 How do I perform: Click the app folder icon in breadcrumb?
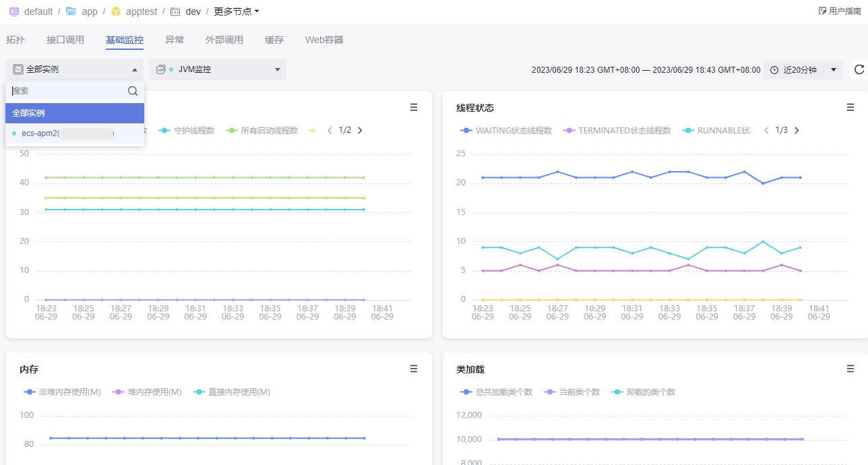click(71, 11)
